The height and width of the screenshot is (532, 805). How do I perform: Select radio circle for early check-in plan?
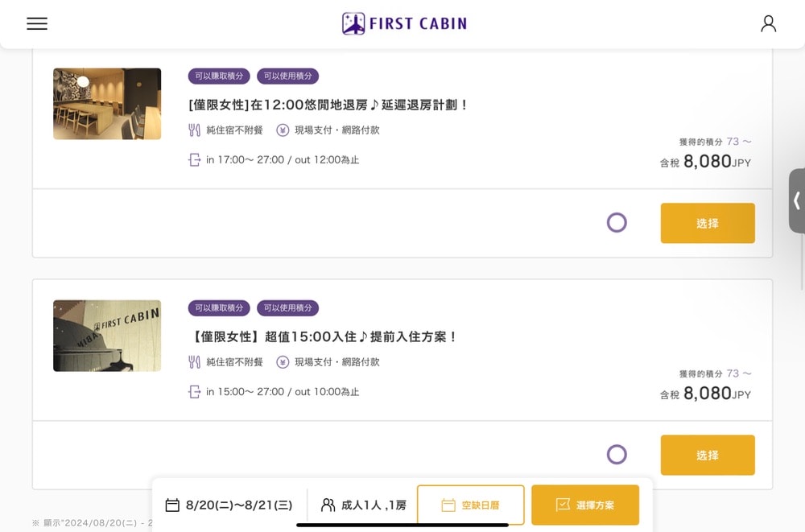pyautogui.click(x=617, y=455)
